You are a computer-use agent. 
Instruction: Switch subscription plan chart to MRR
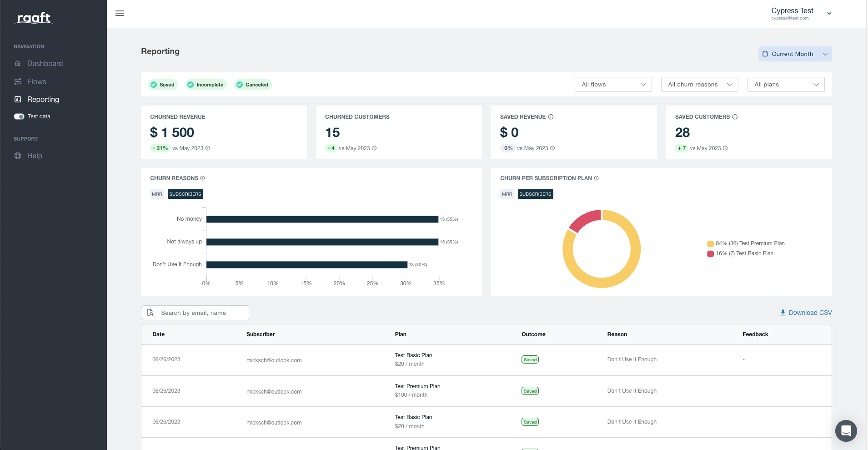point(507,194)
